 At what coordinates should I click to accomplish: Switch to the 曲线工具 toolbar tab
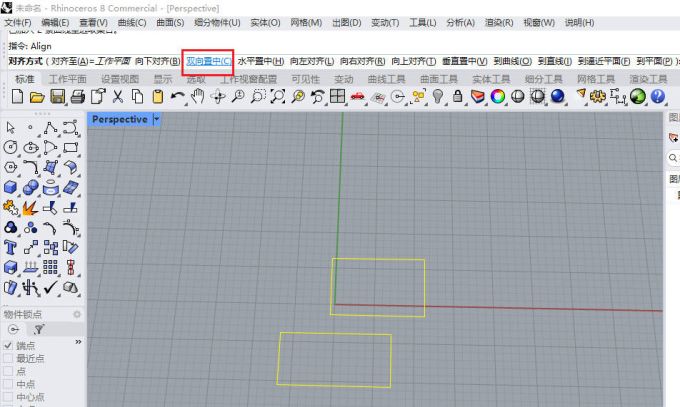coord(386,79)
